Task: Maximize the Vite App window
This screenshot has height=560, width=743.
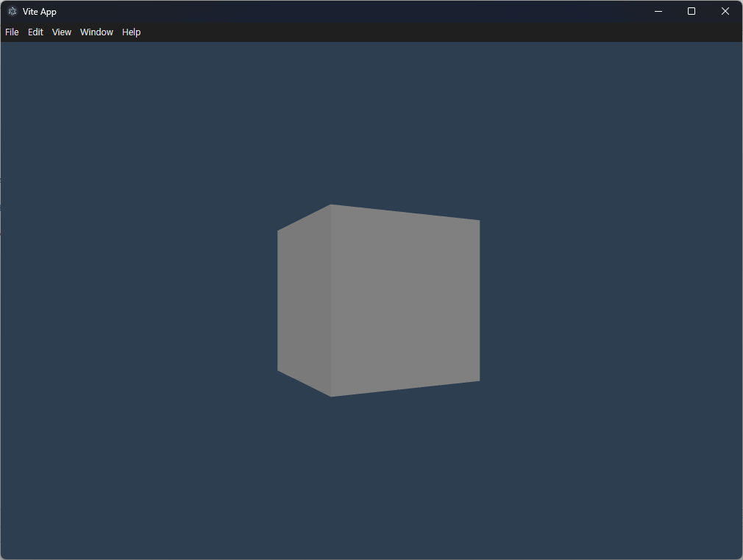Action: [692, 11]
